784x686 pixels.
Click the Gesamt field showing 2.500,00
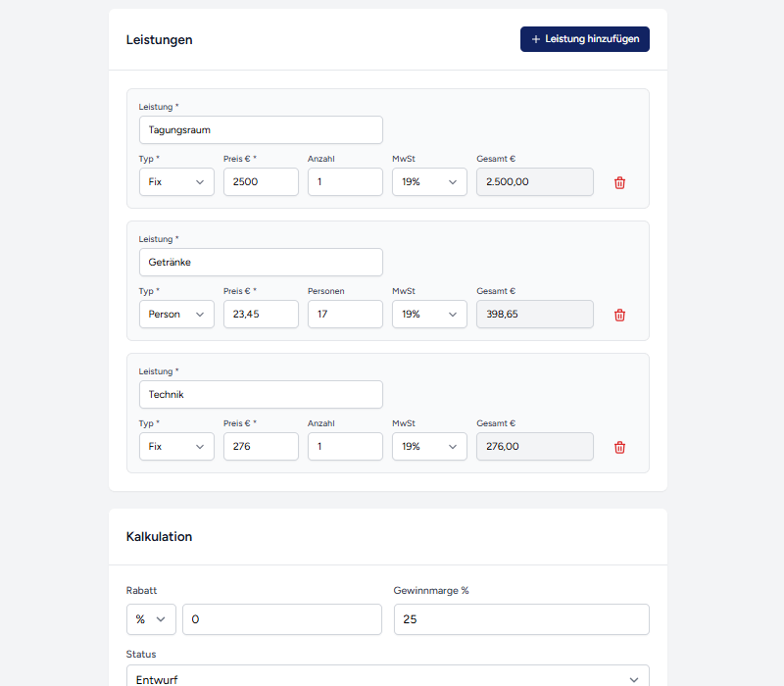[x=535, y=181]
